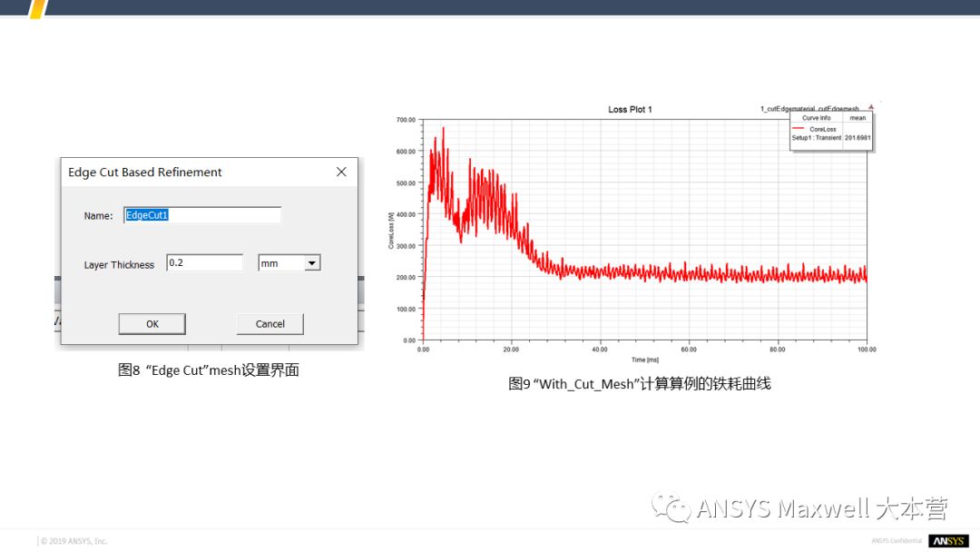Click the 700.00 y-axis tick label
This screenshot has width=980, height=552.
point(406,120)
